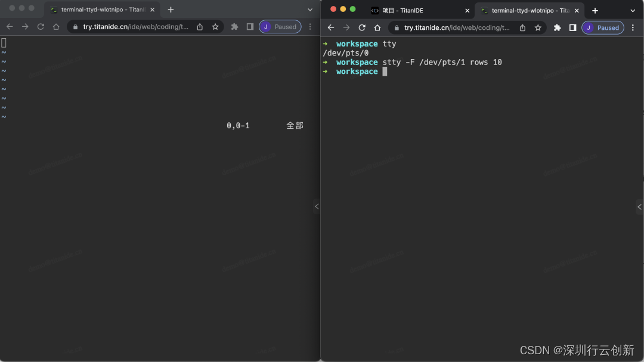
Task: Share page icon in right browser window
Action: pyautogui.click(x=522, y=27)
